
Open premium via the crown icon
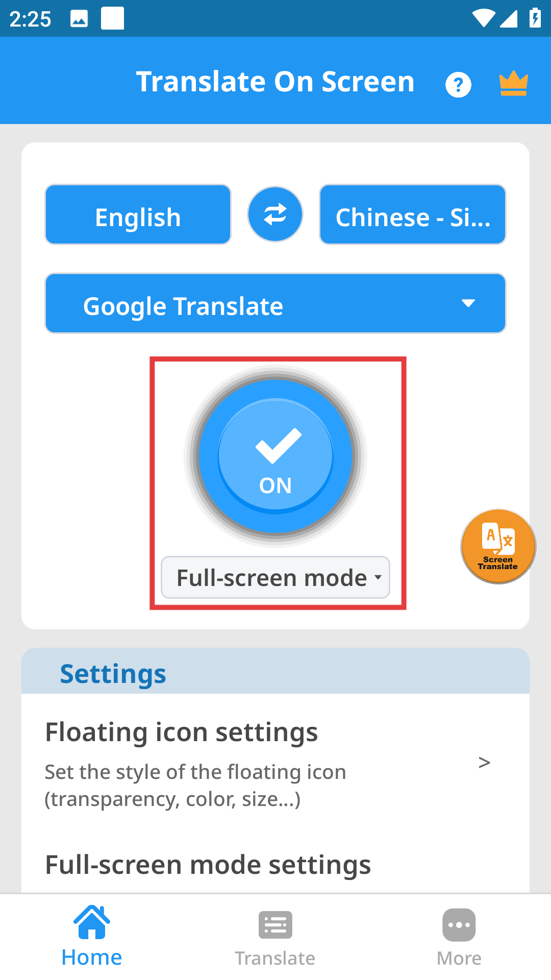(513, 83)
